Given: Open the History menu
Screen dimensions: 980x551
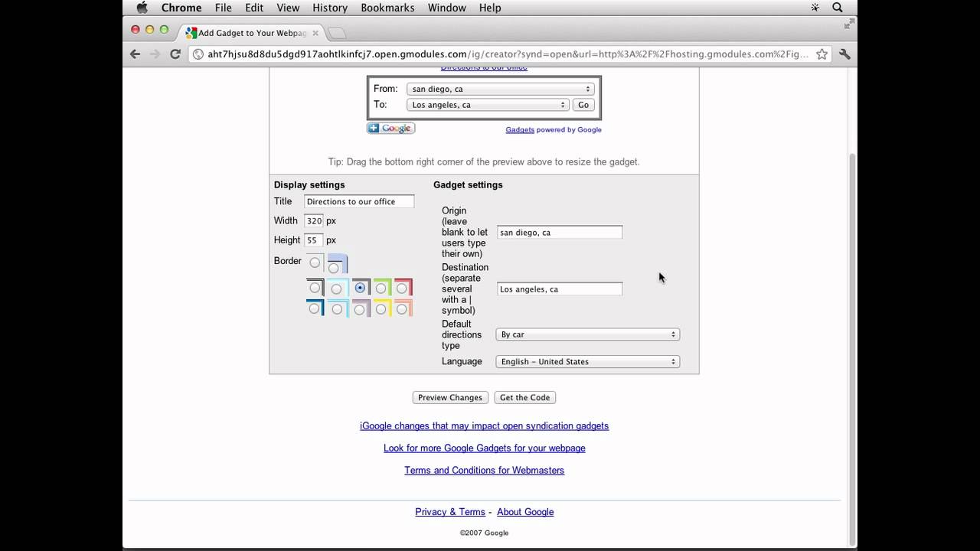Looking at the screenshot, I should pyautogui.click(x=330, y=8).
